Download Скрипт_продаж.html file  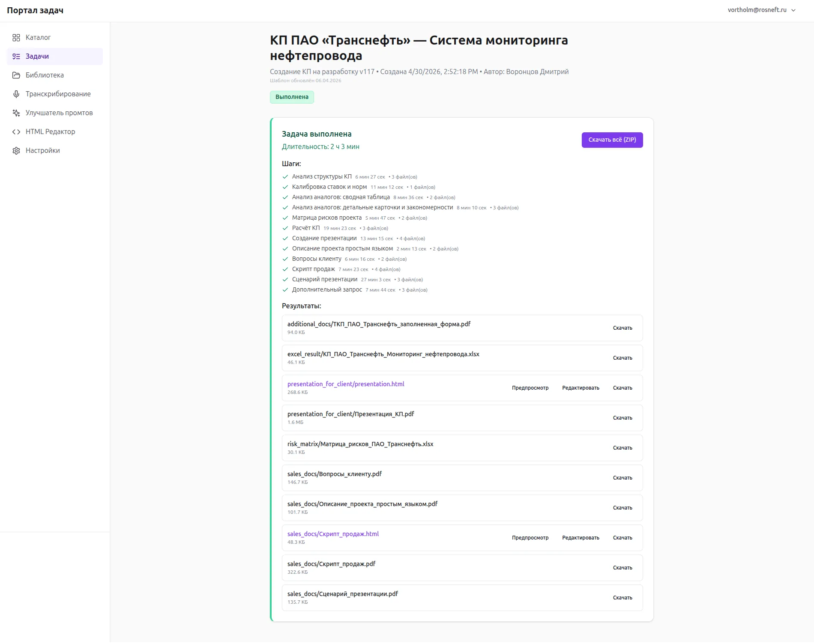(622, 538)
